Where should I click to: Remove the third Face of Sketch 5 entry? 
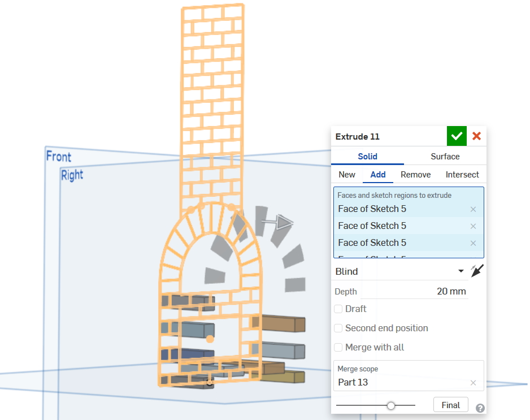tap(473, 243)
